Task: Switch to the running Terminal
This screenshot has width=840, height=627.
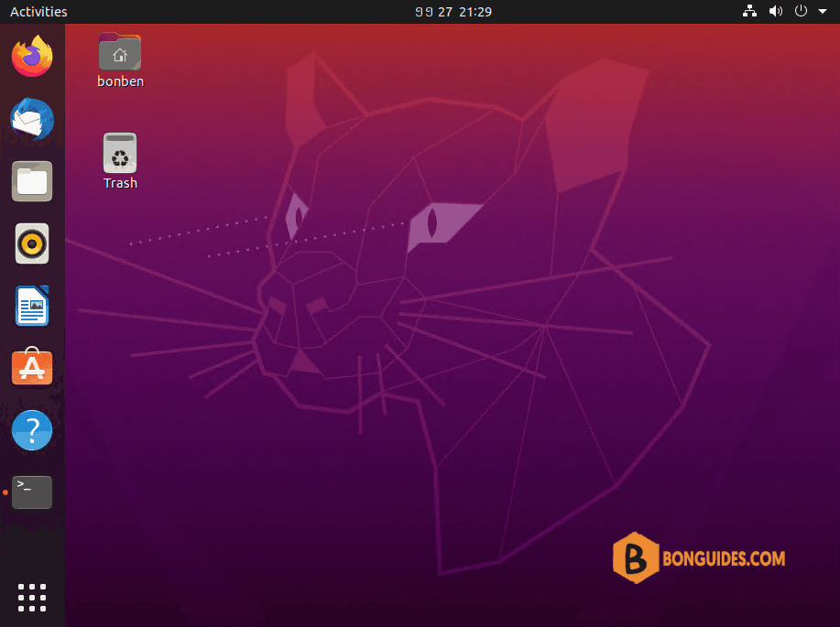Action: pos(32,492)
